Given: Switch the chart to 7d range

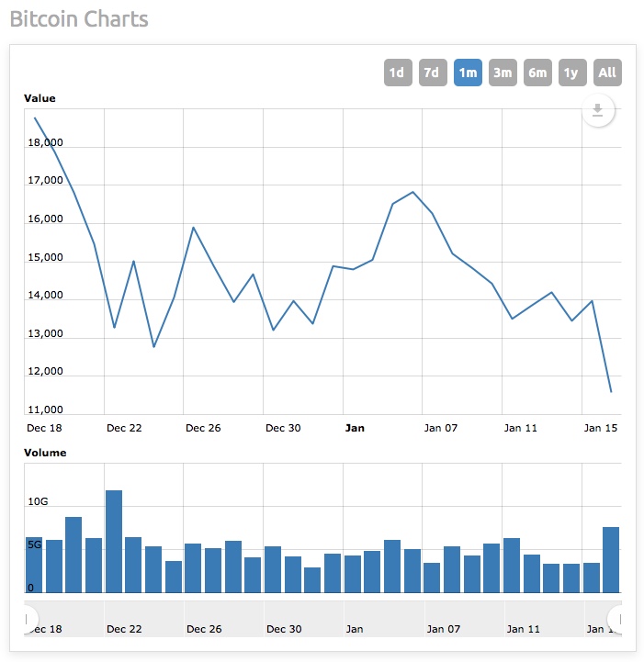Looking at the screenshot, I should tap(432, 73).
